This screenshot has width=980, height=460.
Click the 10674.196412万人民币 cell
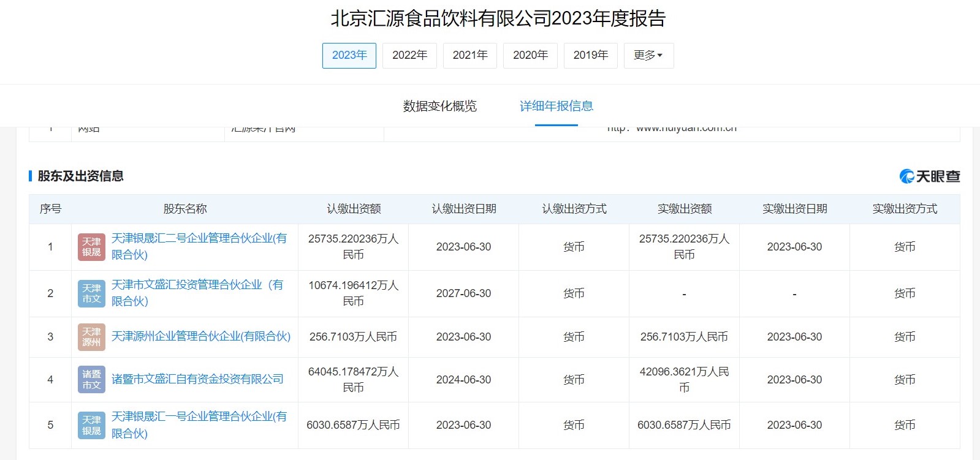tap(354, 293)
